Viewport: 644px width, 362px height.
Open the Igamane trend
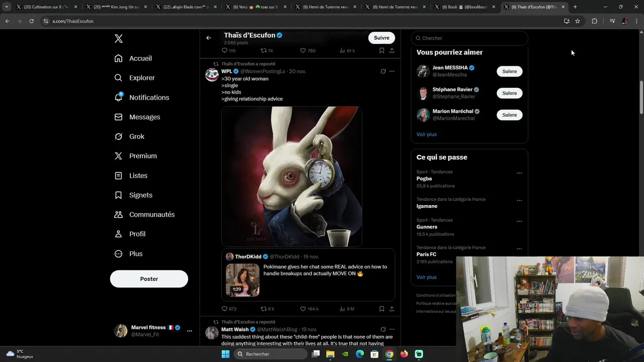coord(427,206)
